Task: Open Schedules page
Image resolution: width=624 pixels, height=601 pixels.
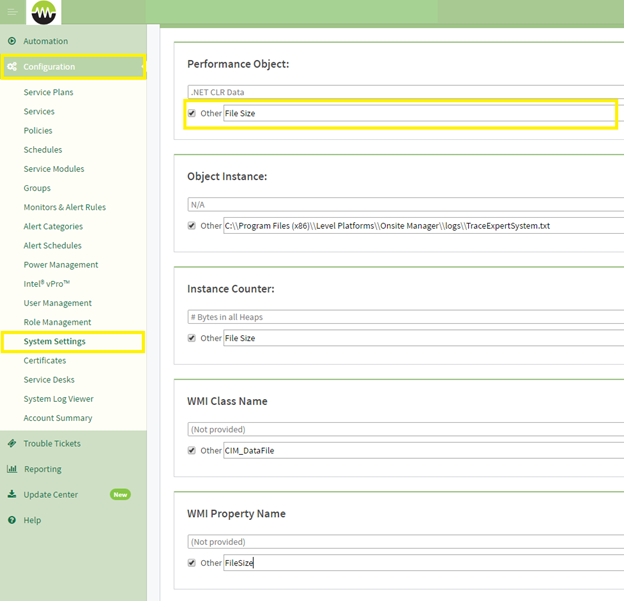Action: point(43,149)
